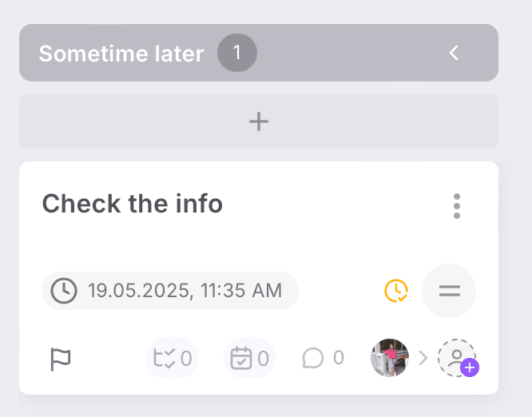The height and width of the screenshot is (417, 532).
Task: Open the subtasks checklist counter
Action: (x=172, y=358)
